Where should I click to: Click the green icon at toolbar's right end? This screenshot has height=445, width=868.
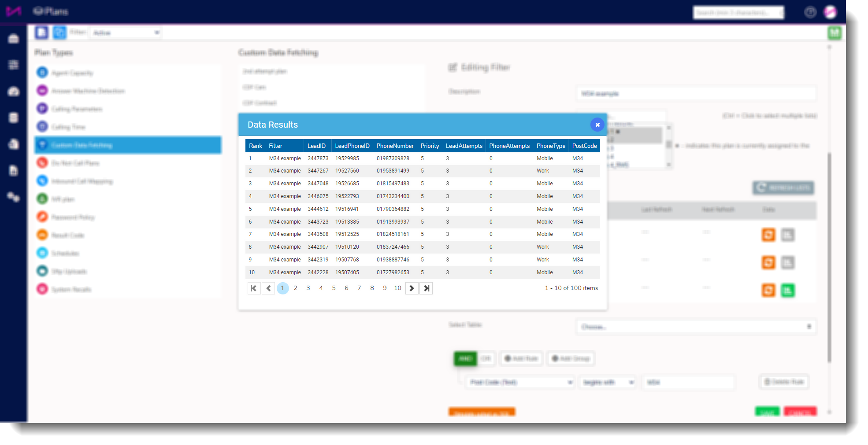(x=835, y=33)
